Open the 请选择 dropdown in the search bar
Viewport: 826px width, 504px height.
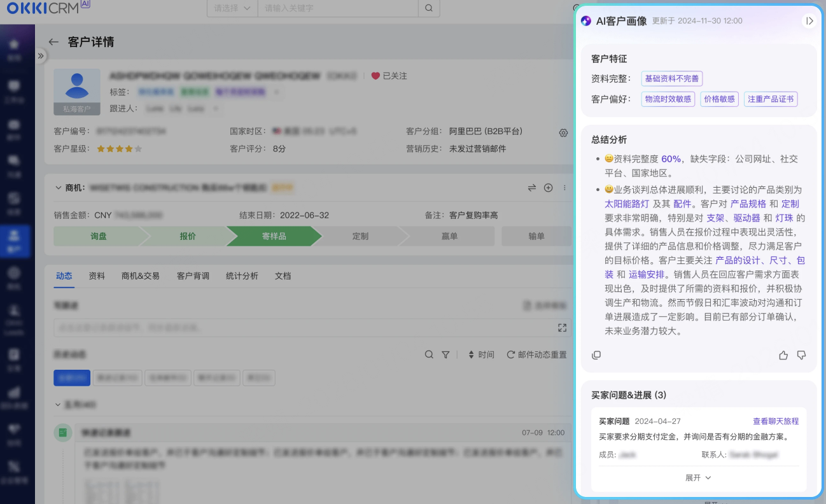pos(232,8)
